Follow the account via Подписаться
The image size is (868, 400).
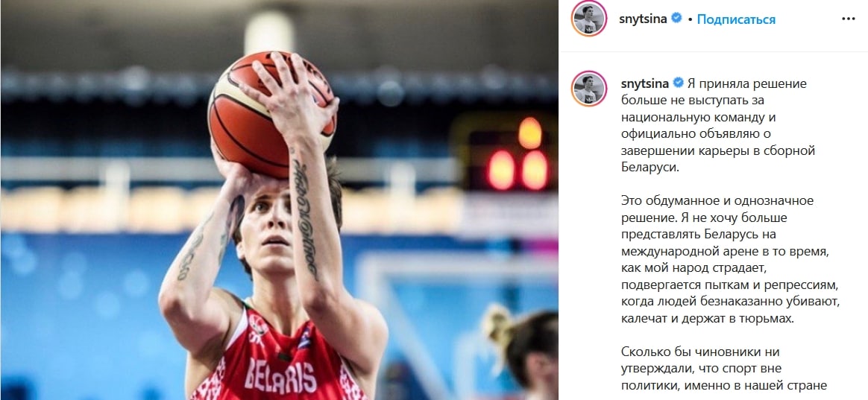[736, 19]
